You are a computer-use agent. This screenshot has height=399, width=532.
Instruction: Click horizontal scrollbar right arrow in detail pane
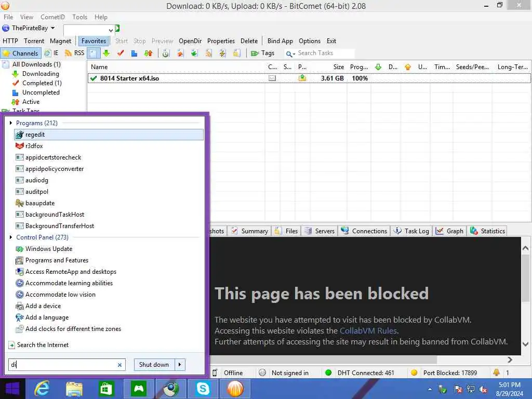[x=510, y=360]
